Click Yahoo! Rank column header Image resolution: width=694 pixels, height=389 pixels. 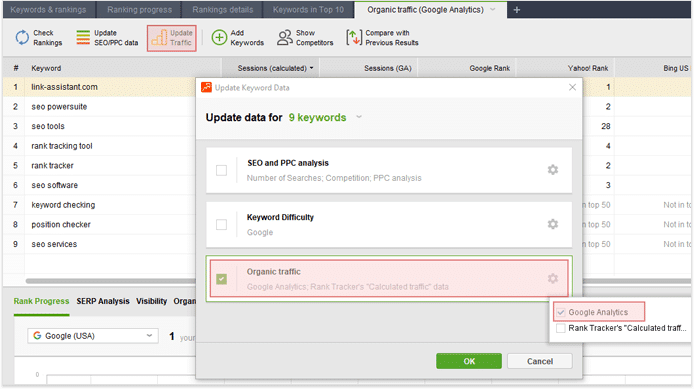pyautogui.click(x=565, y=68)
